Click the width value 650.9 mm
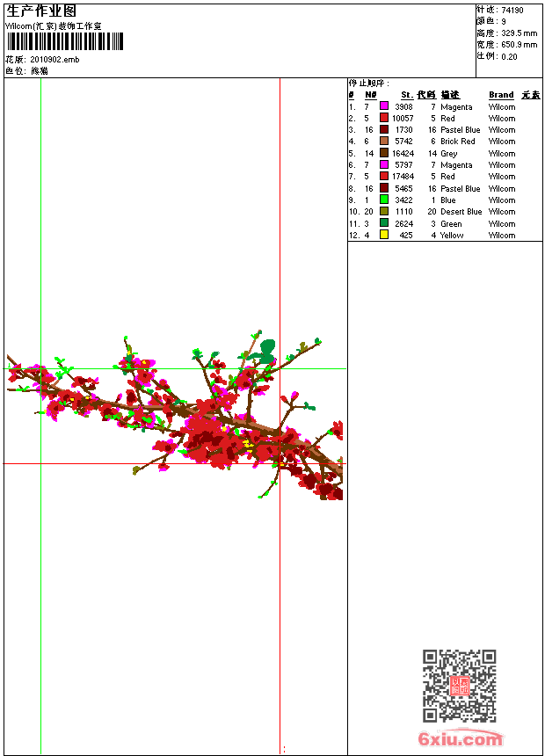545x756 pixels. tap(519, 45)
